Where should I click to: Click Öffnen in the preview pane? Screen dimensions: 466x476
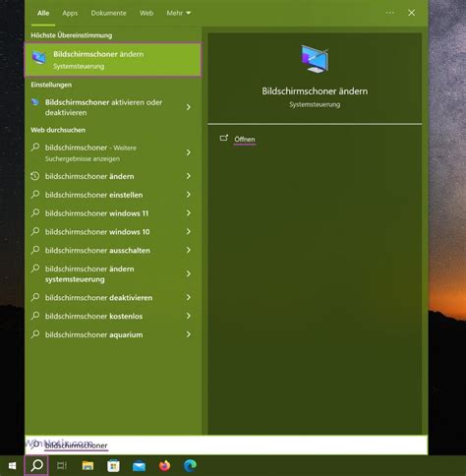245,139
